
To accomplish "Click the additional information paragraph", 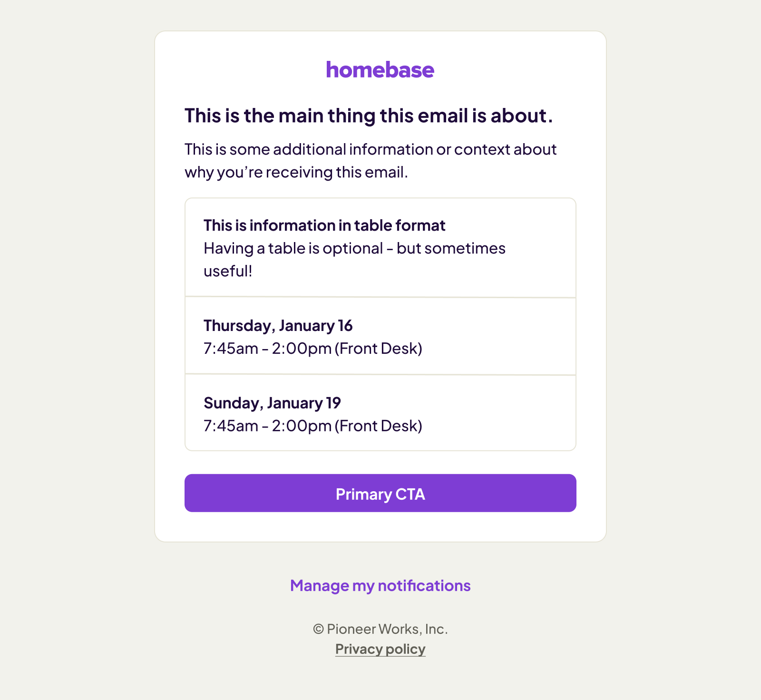I will click(x=370, y=149).
